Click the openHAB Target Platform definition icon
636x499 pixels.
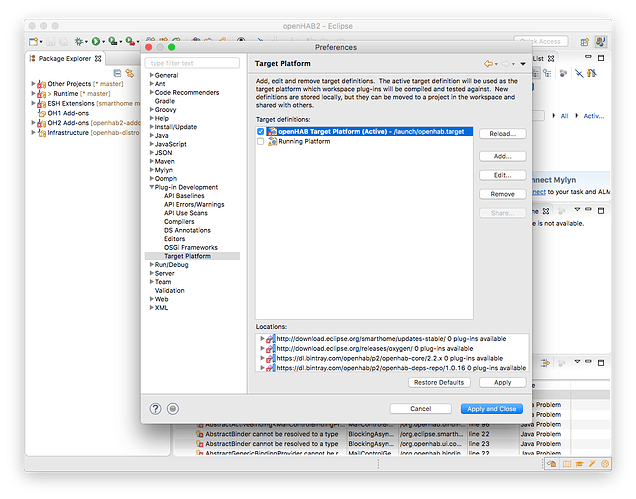(x=271, y=132)
